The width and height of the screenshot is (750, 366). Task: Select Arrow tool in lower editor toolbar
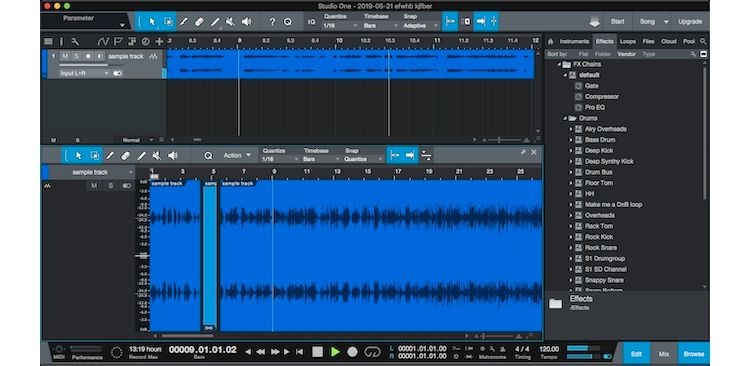78,155
